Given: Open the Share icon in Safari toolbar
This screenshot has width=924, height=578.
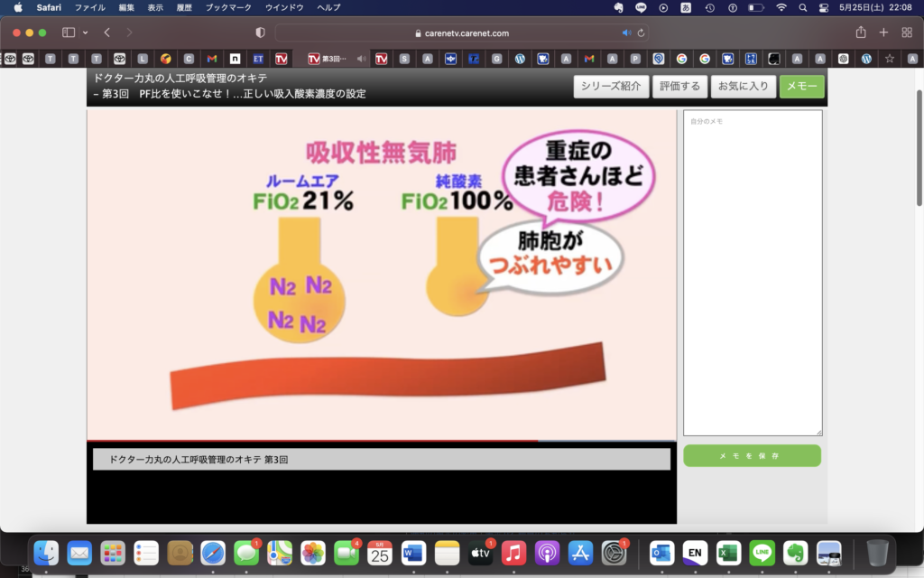Looking at the screenshot, I should point(860,33).
